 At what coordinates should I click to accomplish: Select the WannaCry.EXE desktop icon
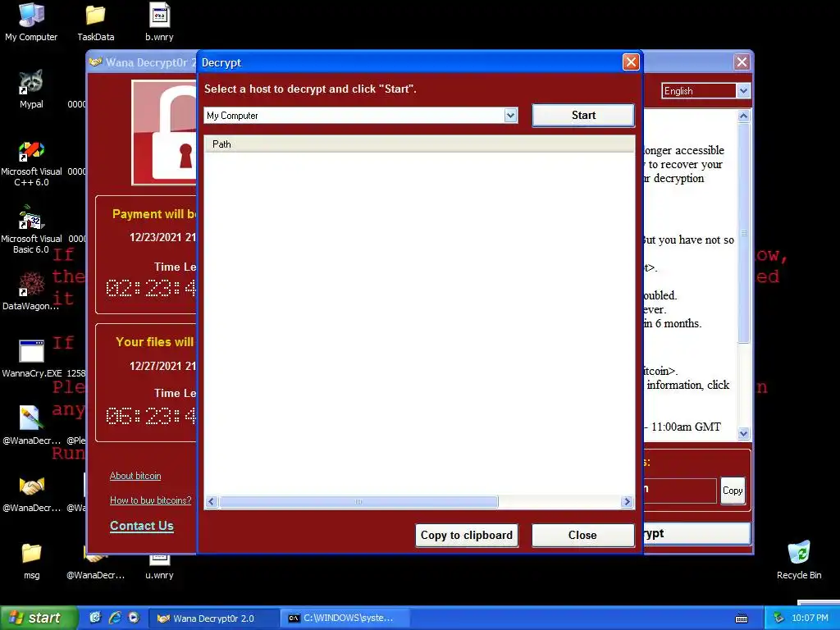[x=31, y=358]
